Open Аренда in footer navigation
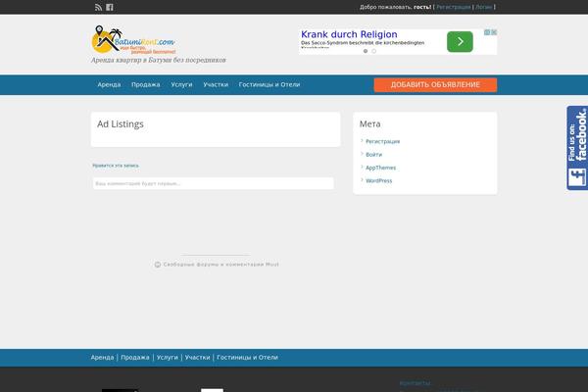 (102, 358)
